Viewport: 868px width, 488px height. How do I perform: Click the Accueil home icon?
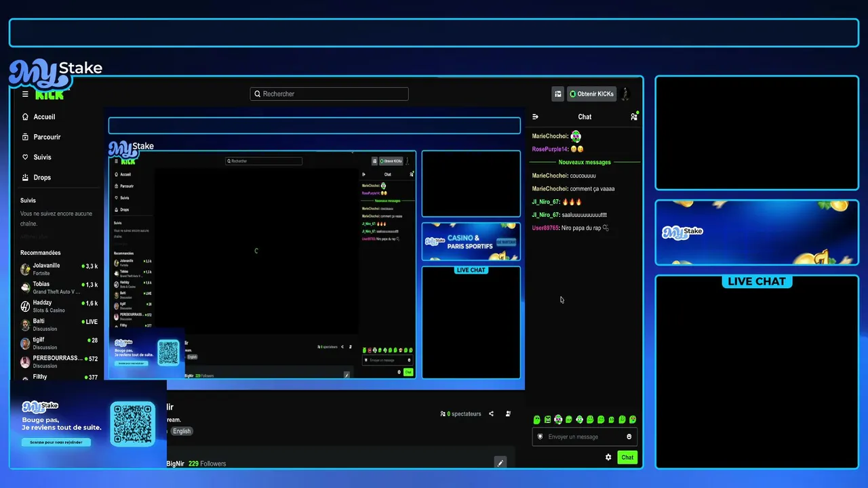(25, 117)
